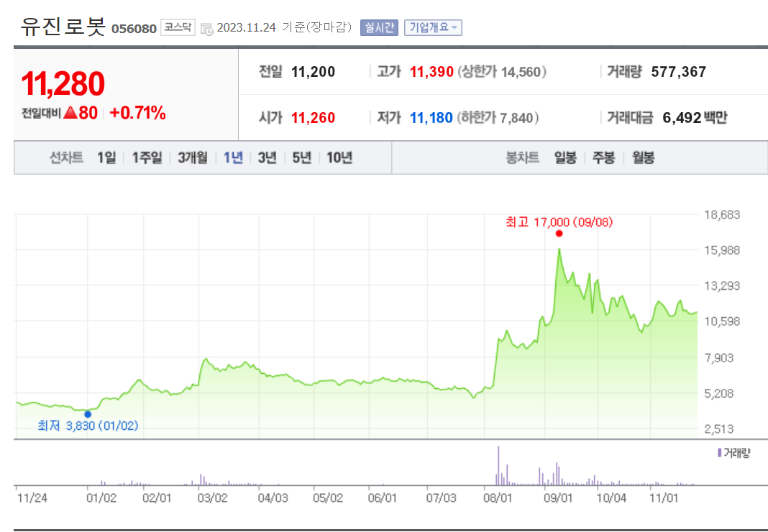Click the red up-triangle change indicator
This screenshot has width=768, height=532.
pyautogui.click(x=70, y=113)
